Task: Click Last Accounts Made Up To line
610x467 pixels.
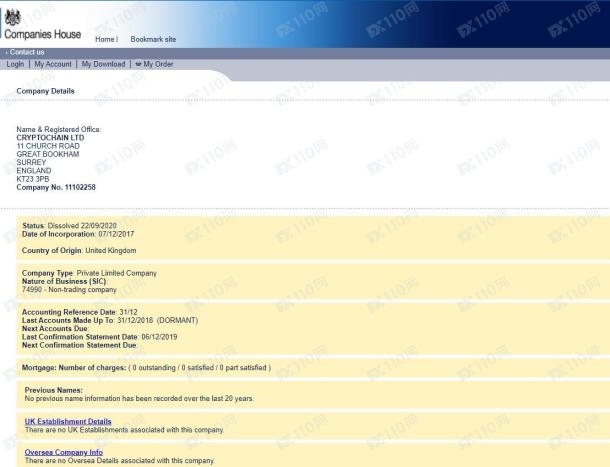Action: tap(110, 321)
